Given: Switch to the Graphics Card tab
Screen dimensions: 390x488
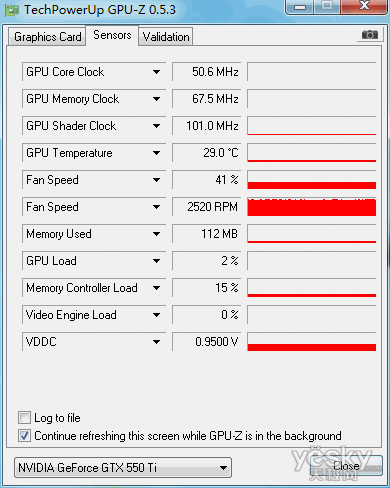Looking at the screenshot, I should tap(47, 37).
